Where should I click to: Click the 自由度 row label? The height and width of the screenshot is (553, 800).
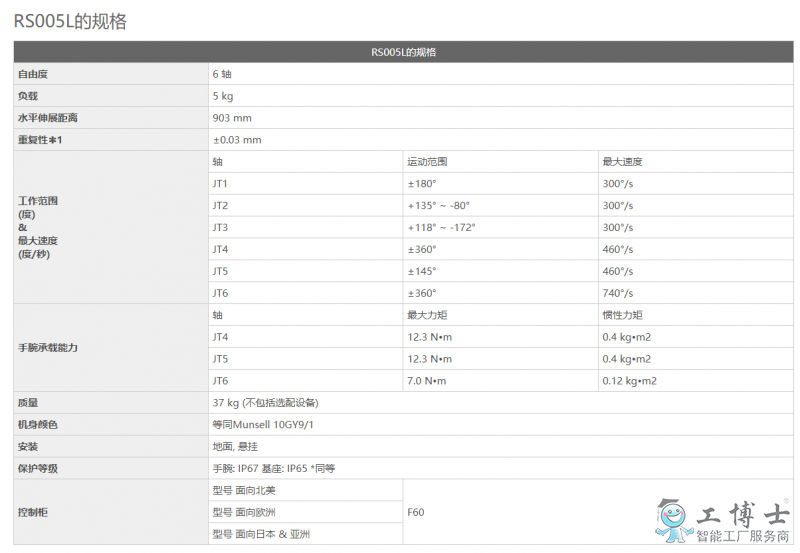(x=34, y=74)
